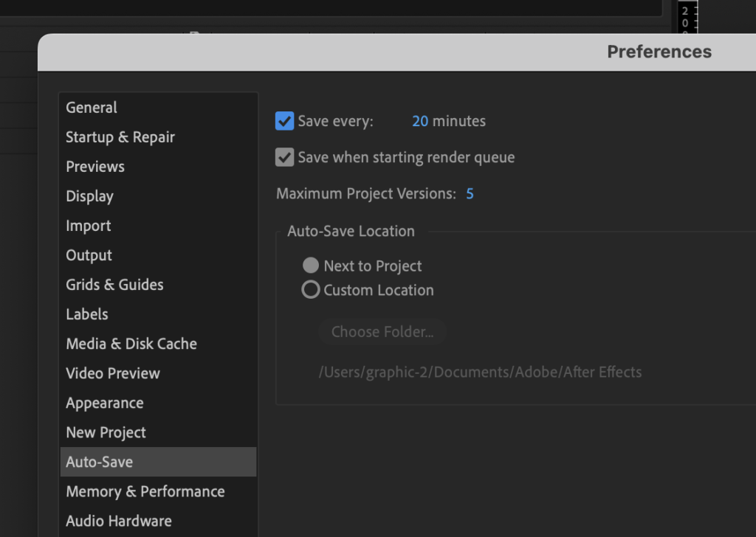
Task: Select the New Project preferences category
Action: coord(106,432)
